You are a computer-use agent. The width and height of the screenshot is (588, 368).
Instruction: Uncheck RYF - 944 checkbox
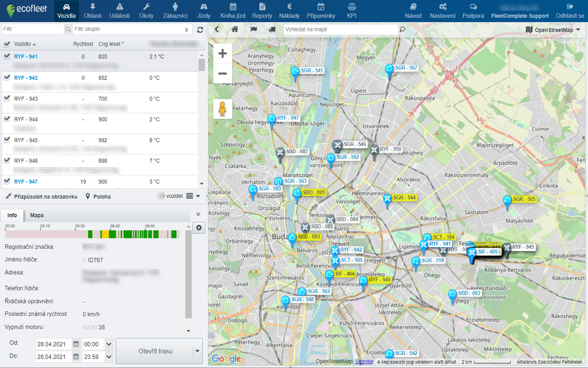coord(7,119)
